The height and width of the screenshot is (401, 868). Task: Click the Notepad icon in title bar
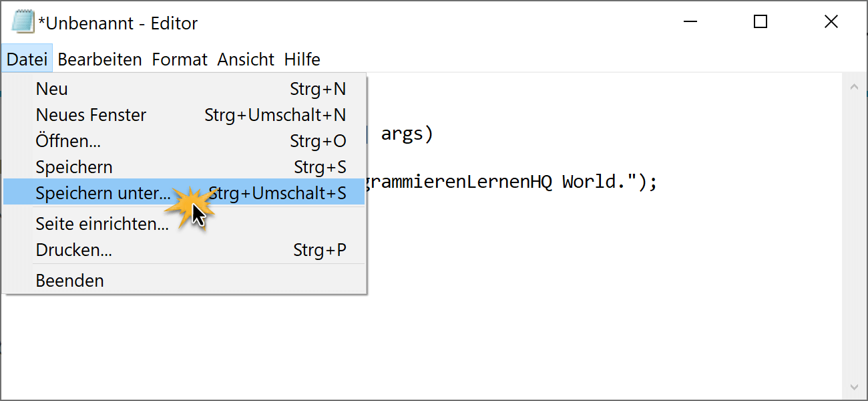coord(23,22)
